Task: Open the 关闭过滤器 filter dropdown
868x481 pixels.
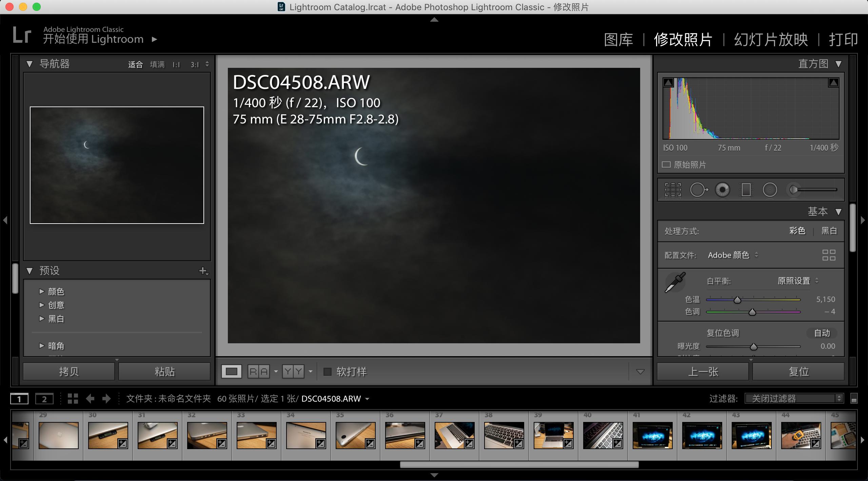Action: point(793,399)
